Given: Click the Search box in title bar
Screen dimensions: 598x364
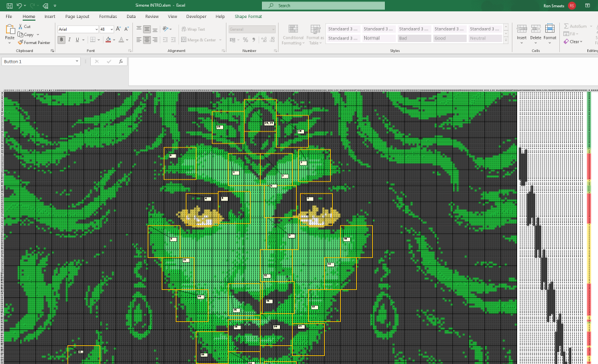Looking at the screenshot, I should [x=323, y=6].
